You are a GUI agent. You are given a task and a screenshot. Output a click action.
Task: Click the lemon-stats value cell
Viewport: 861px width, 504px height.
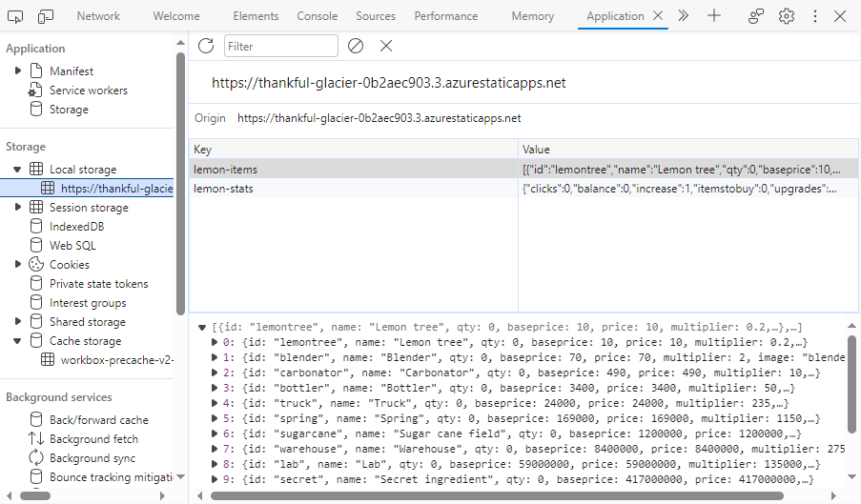(x=688, y=188)
